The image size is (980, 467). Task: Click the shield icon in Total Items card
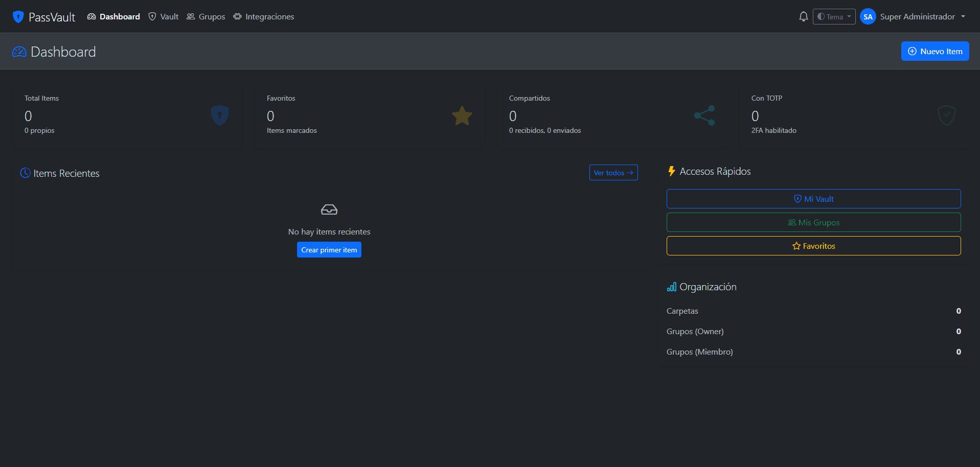click(x=220, y=115)
